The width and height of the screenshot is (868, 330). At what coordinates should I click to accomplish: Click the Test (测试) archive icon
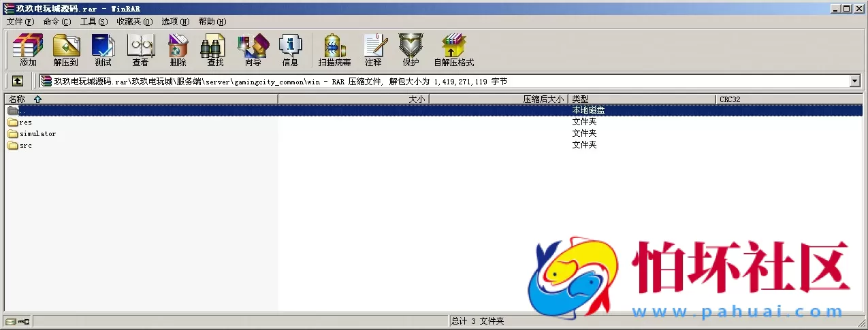coord(103,50)
